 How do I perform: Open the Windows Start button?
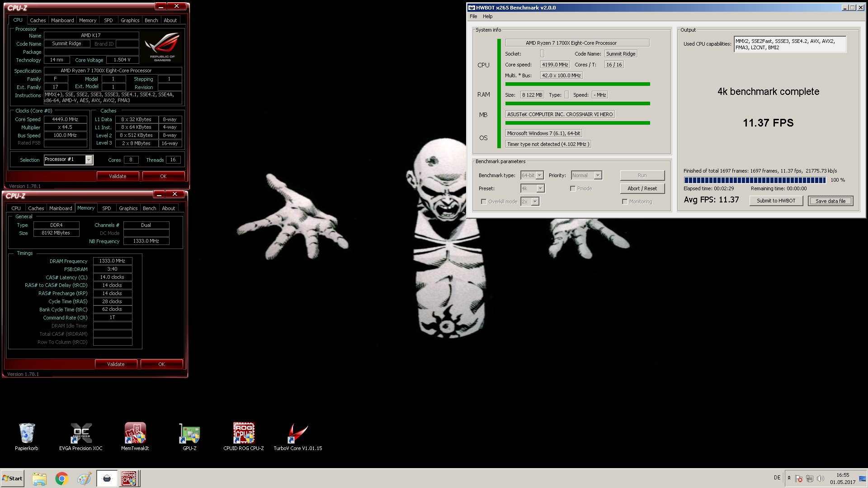pos(12,479)
